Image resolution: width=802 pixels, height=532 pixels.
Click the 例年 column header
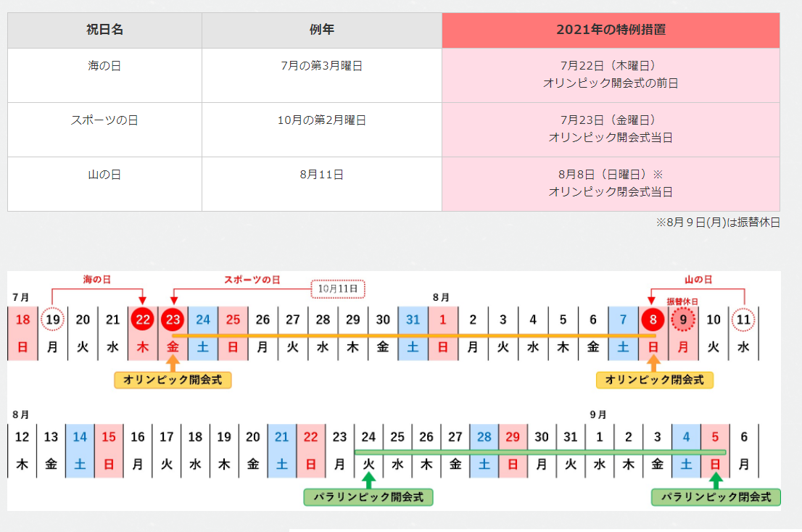[322, 30]
